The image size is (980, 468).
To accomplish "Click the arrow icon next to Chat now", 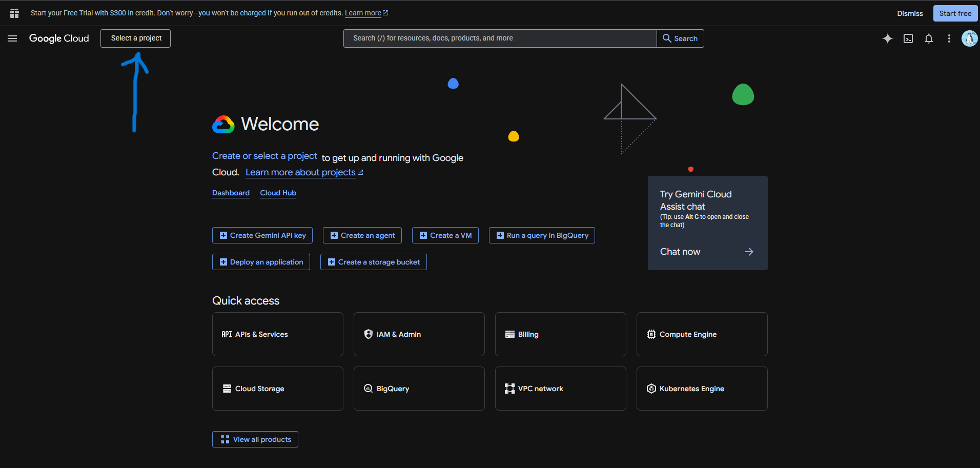I will [749, 252].
